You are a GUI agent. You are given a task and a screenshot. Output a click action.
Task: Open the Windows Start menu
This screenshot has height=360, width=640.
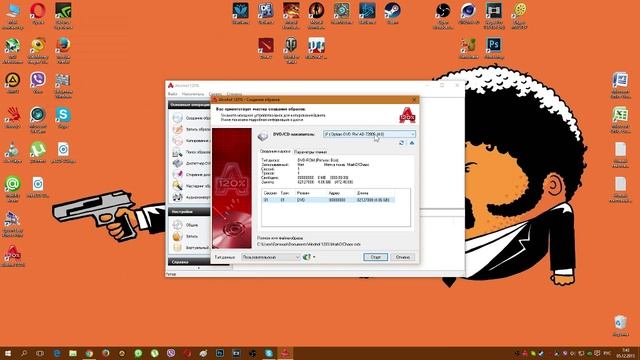click(x=7, y=353)
